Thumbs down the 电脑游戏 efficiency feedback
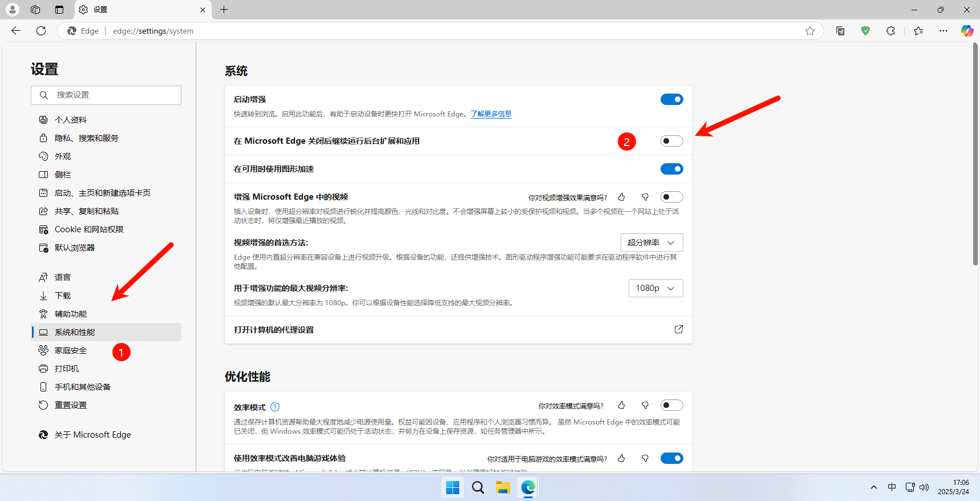This screenshot has height=501, width=980. [645, 458]
